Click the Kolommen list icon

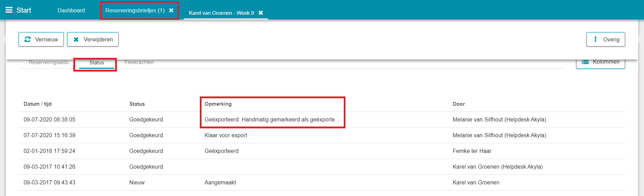tap(585, 62)
